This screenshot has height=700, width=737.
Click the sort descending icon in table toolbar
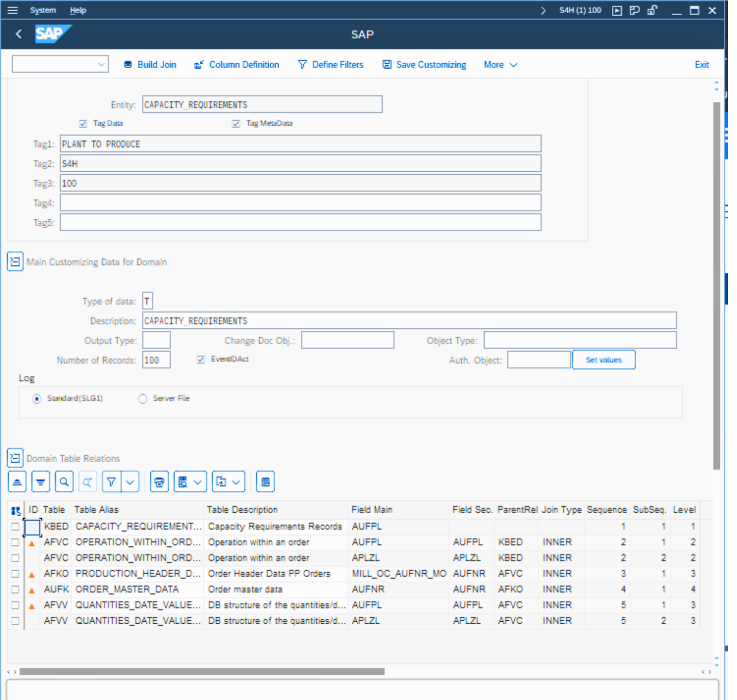pyautogui.click(x=40, y=482)
